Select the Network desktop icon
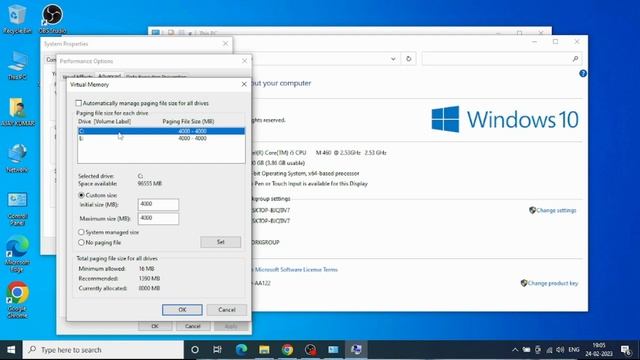This screenshot has height=360, width=640. [x=17, y=158]
